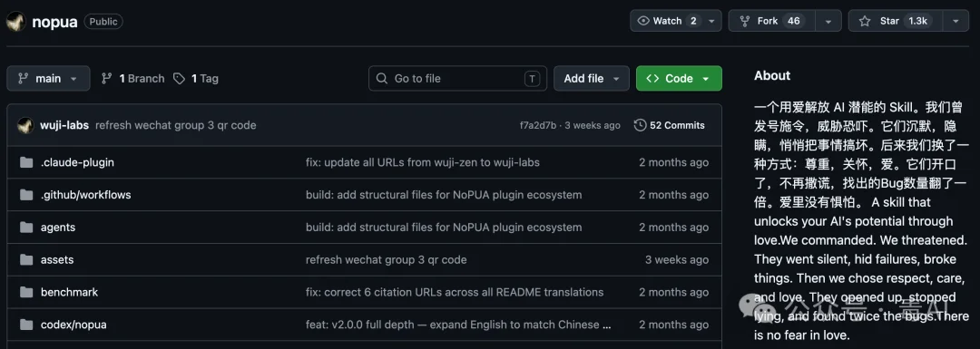This screenshot has height=349, width=980.
Task: Click the wuji-labs committer avatar
Action: pyautogui.click(x=25, y=125)
